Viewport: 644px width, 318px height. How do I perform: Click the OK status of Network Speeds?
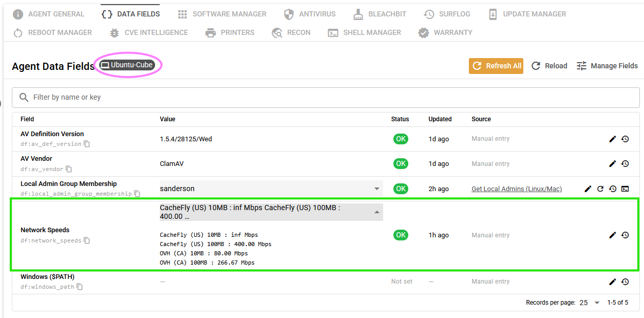pyautogui.click(x=401, y=235)
